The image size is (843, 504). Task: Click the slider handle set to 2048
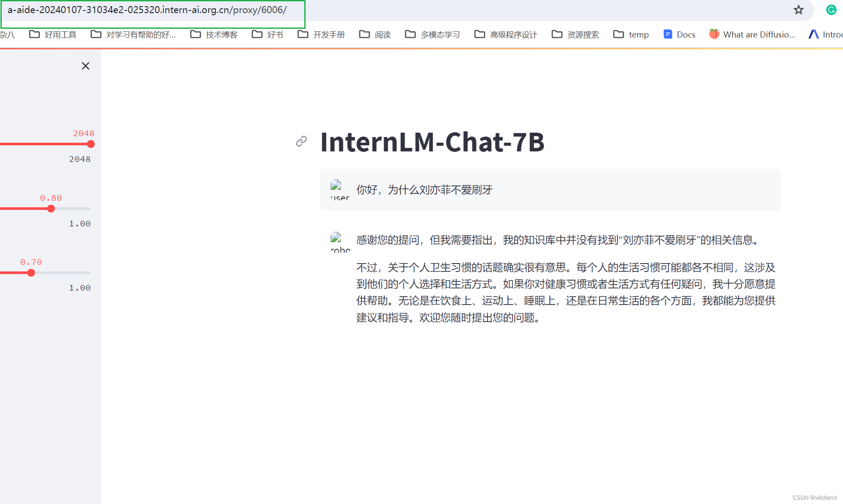click(x=91, y=144)
